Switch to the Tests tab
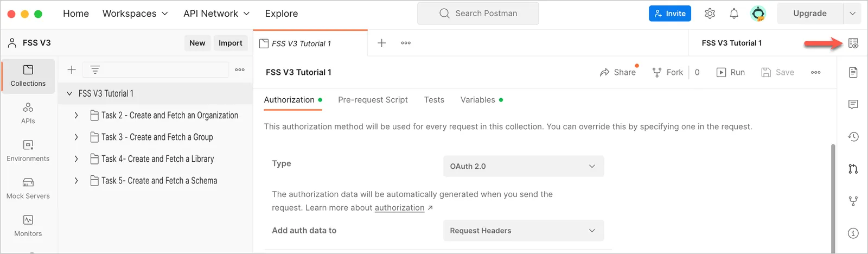The image size is (868, 254). pos(434,100)
